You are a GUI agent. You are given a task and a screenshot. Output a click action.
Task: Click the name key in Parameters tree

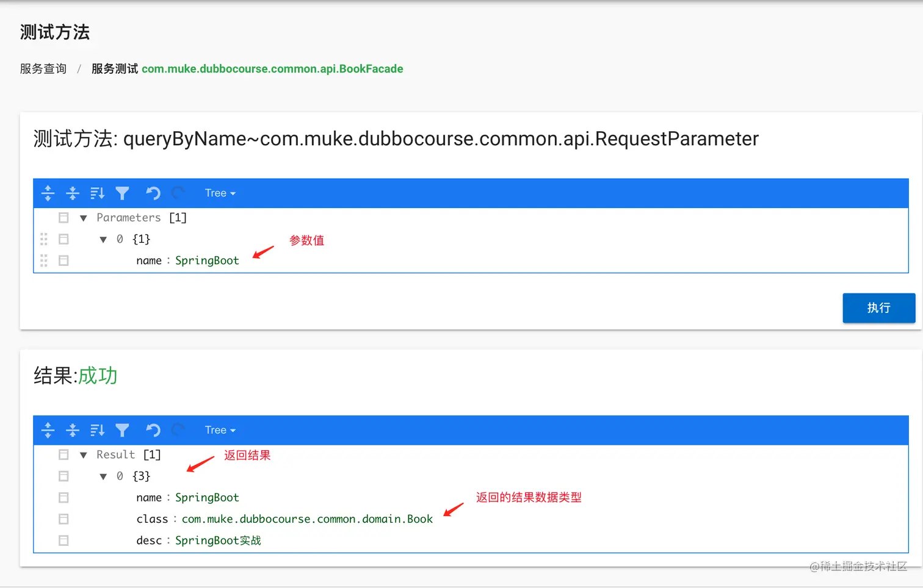[149, 261]
